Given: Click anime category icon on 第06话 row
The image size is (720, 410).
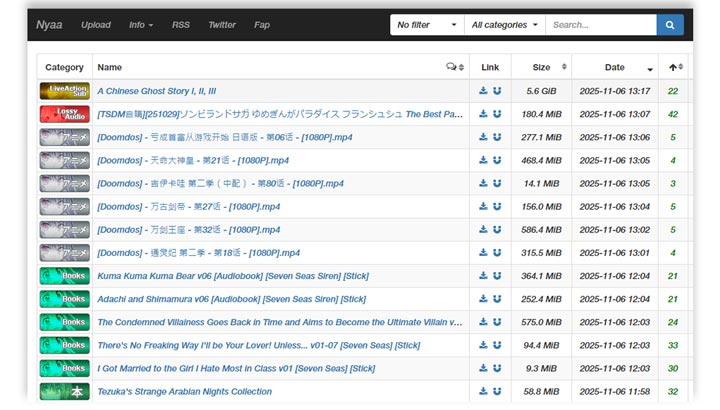Looking at the screenshot, I should tap(65, 137).
